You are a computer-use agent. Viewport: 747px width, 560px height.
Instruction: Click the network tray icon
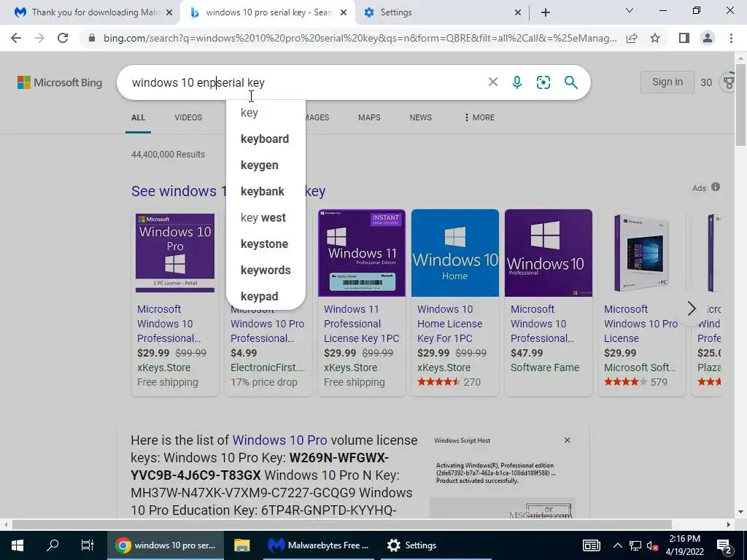pos(635,545)
